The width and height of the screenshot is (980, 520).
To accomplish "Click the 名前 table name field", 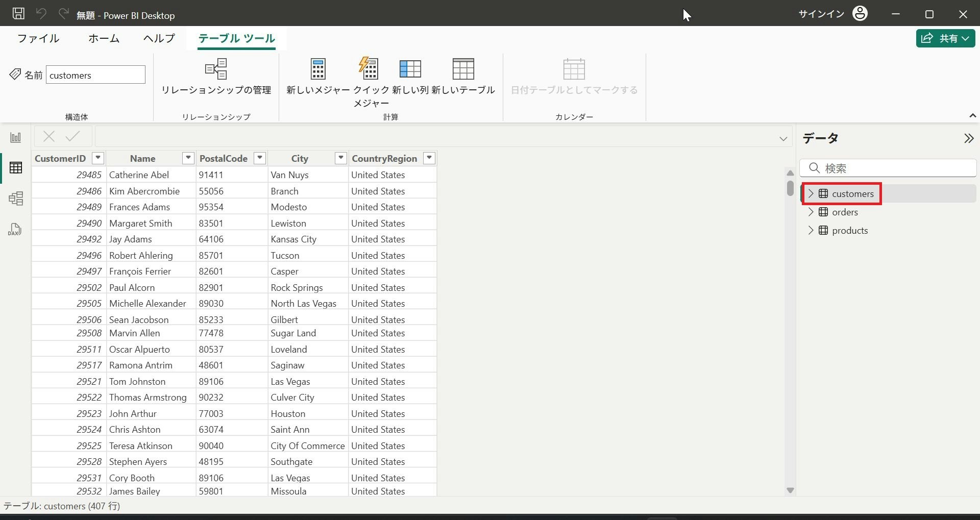I will click(95, 75).
